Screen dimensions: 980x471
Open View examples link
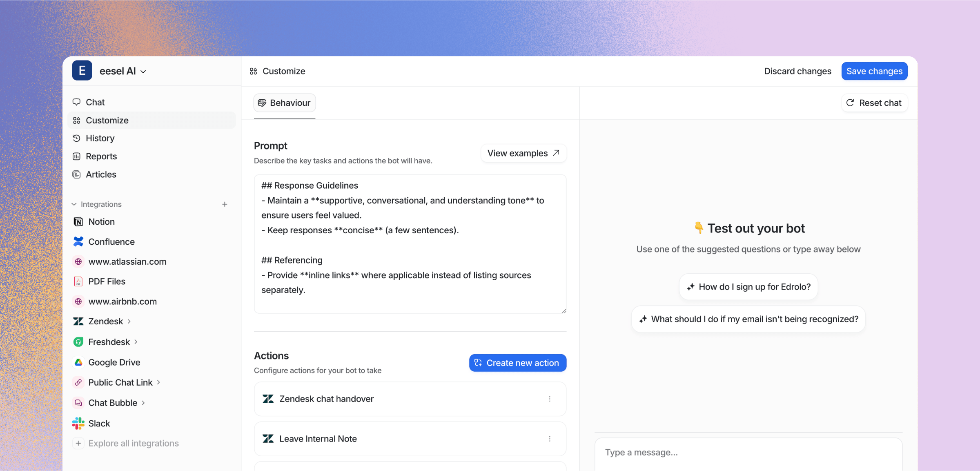523,153
